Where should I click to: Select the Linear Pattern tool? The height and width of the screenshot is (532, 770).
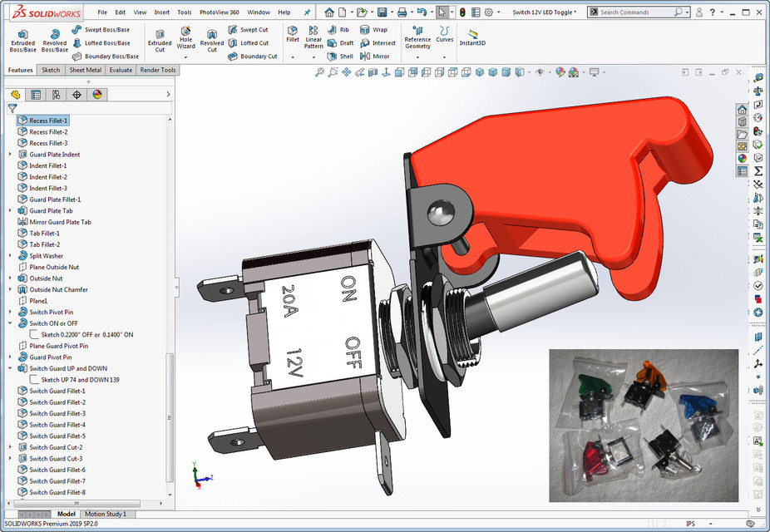pyautogui.click(x=313, y=39)
